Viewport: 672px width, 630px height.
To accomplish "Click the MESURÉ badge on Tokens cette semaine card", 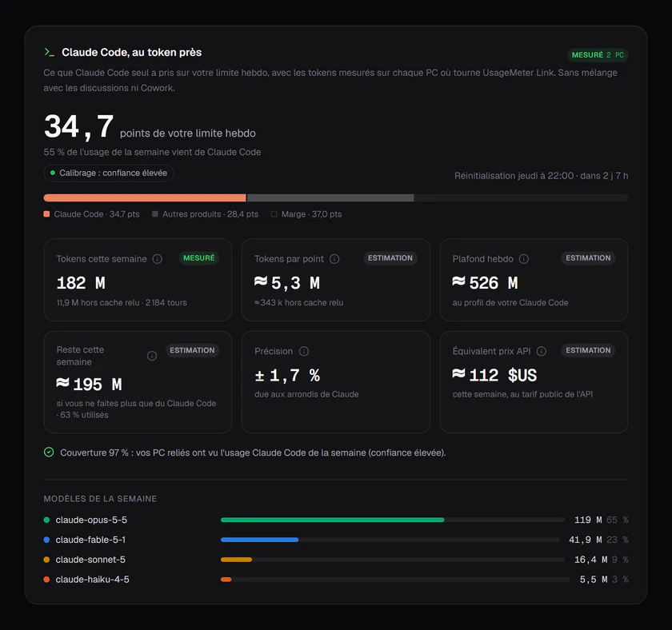I will (x=199, y=258).
